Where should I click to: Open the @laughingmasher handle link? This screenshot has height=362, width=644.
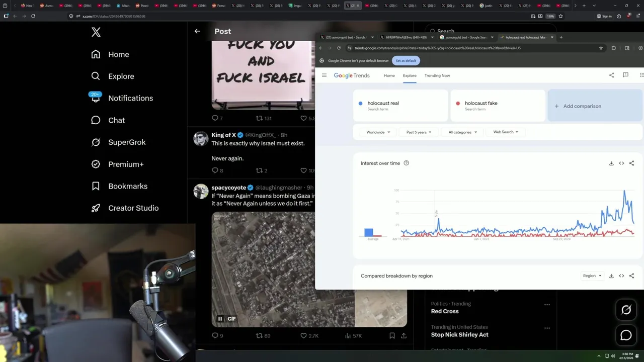pyautogui.click(x=279, y=188)
